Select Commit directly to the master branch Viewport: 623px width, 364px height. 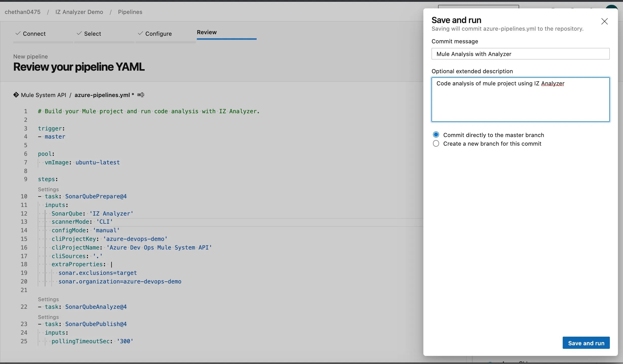click(436, 135)
